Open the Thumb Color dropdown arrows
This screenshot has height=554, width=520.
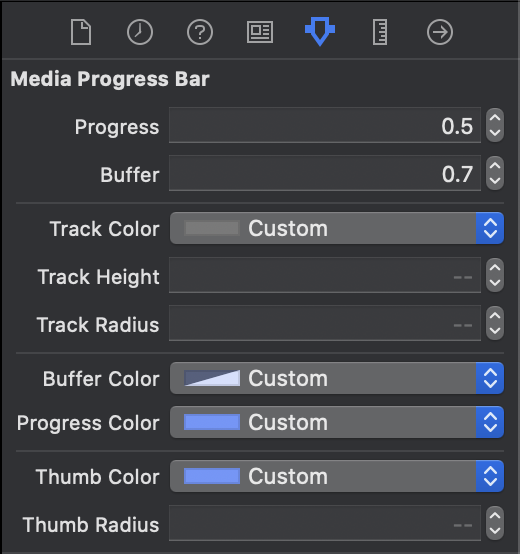[490, 476]
